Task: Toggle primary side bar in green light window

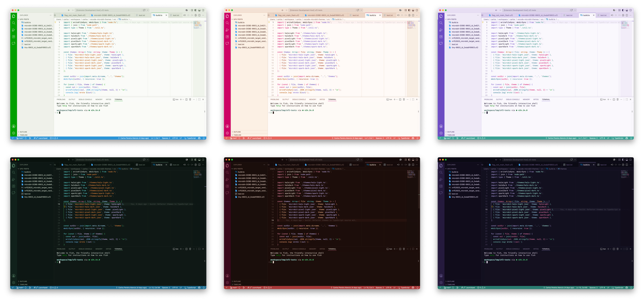Action: pos(196,10)
